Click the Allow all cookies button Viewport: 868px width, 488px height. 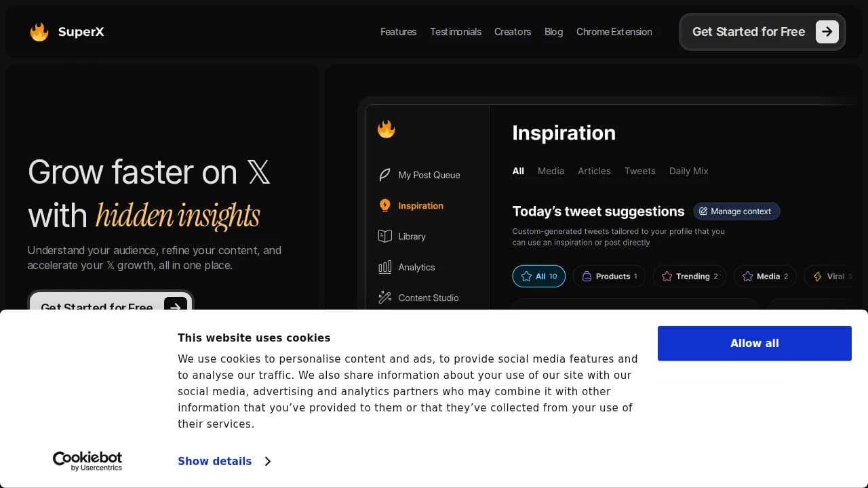(754, 343)
